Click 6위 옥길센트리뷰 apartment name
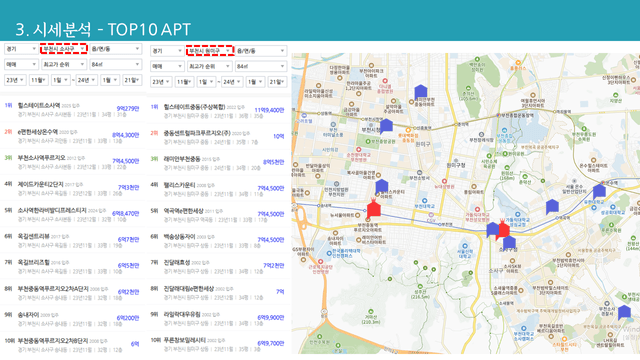640x360 pixels. pyautogui.click(x=33, y=236)
